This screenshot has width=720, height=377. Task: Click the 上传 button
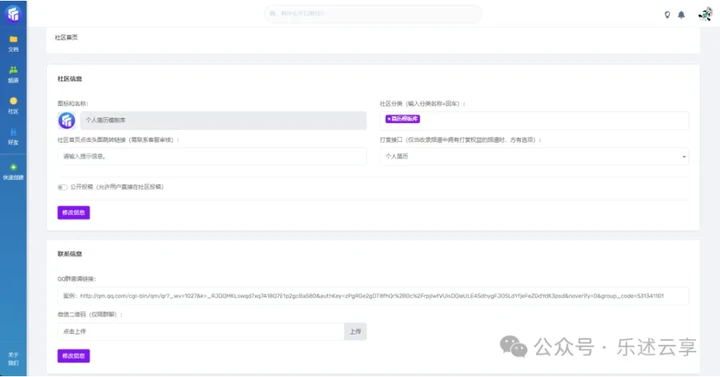355,332
